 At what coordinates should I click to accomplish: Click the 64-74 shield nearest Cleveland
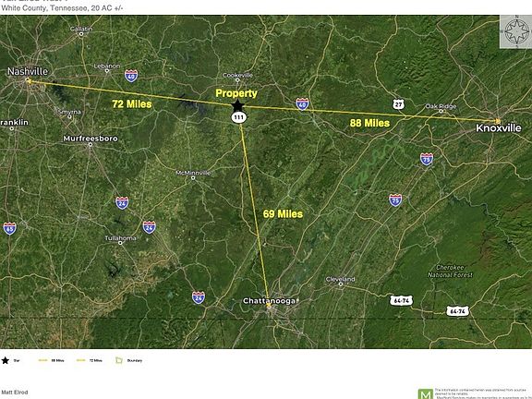tap(402, 300)
